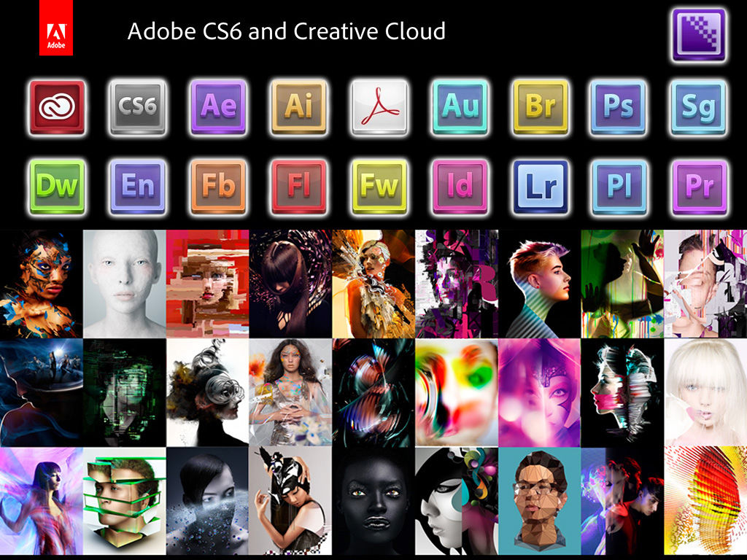Select the short-haired profile with striped neck artwork

click(539, 284)
